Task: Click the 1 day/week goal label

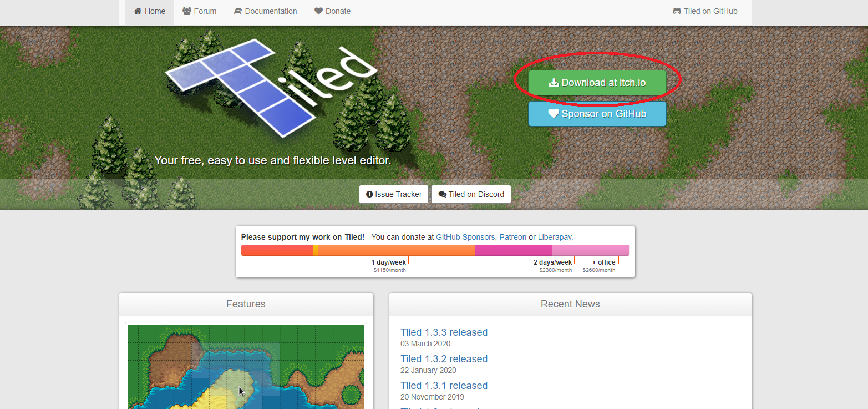Action: click(389, 262)
